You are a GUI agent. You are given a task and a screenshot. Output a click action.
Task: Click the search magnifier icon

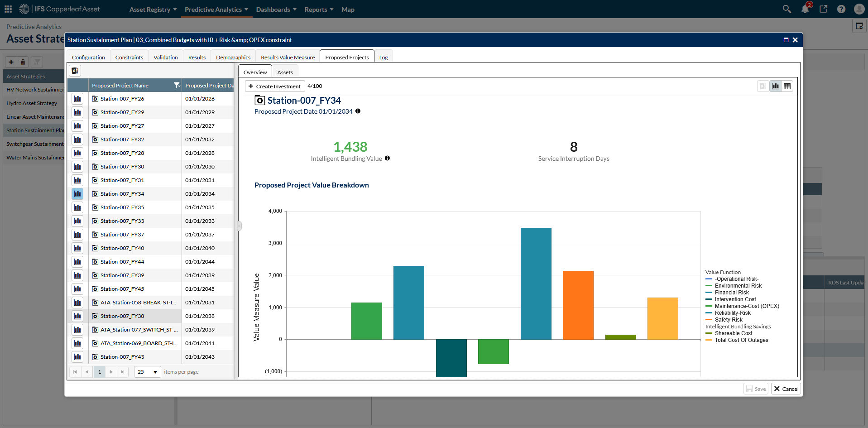[787, 9]
